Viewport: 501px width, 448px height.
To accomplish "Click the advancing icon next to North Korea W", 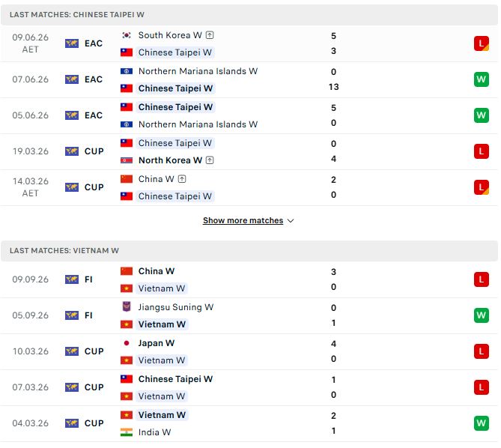I will [x=210, y=160].
